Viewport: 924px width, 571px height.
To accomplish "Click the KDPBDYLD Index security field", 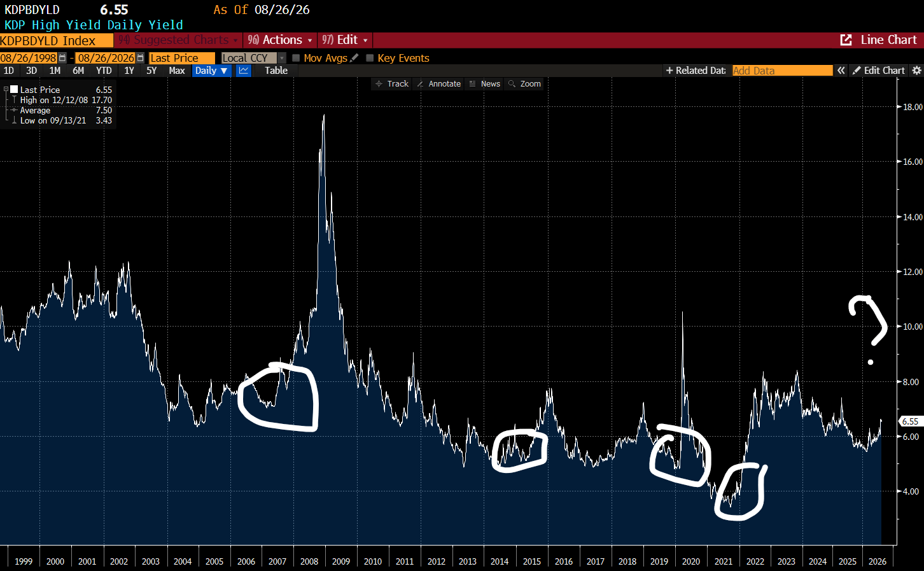I will point(56,41).
